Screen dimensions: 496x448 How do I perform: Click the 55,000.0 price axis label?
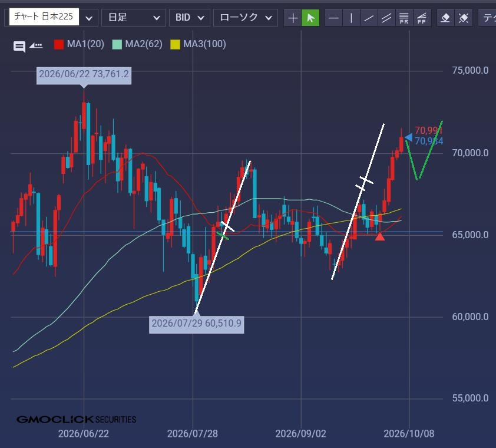(x=470, y=398)
